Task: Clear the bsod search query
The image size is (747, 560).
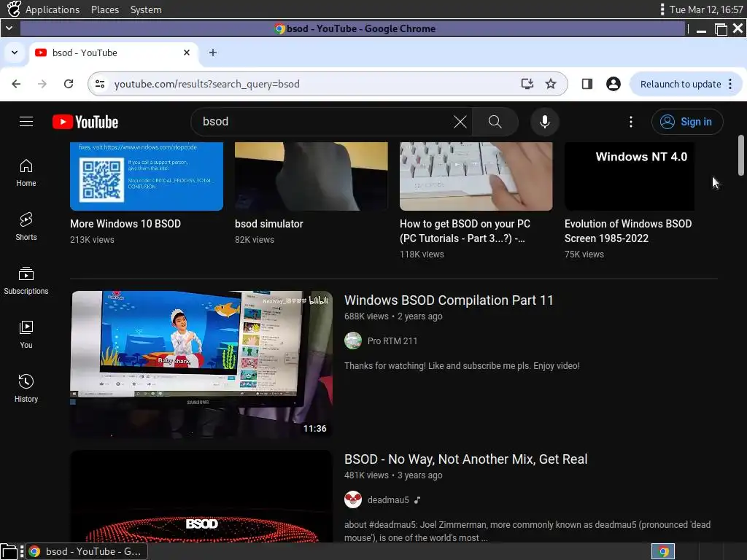Action: point(460,122)
